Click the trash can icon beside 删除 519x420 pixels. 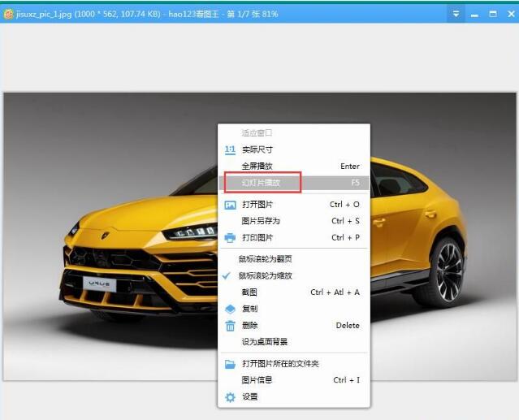pos(230,326)
